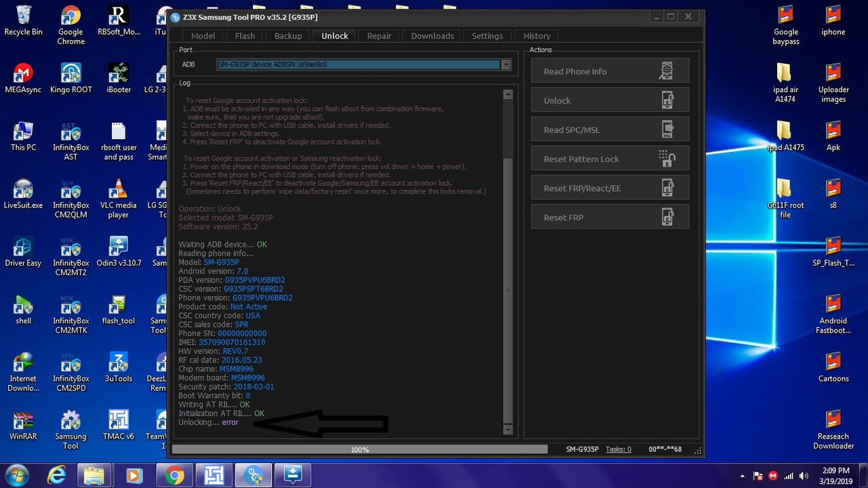Open the Backup tab

tap(288, 36)
